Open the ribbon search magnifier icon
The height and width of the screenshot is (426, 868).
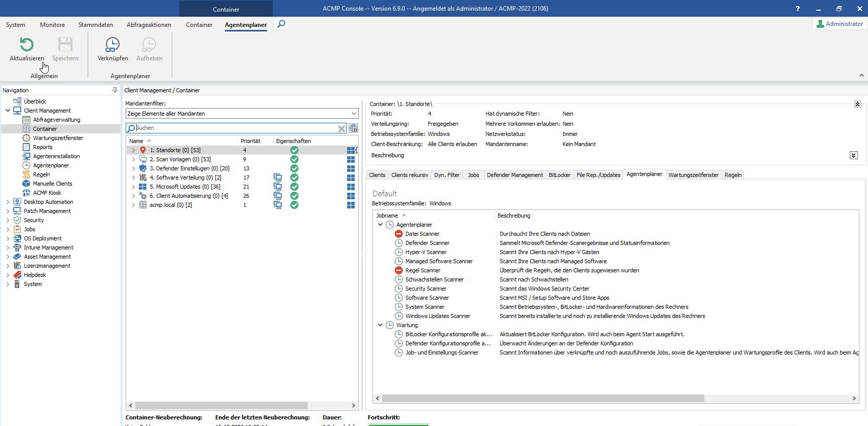click(281, 24)
